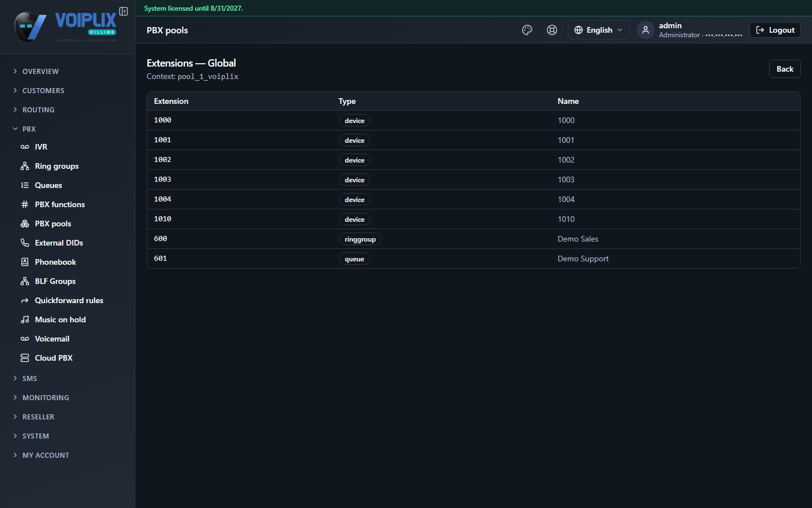Select extension 1010 cell
Viewport: 812px width, 508px height.
[x=162, y=219]
